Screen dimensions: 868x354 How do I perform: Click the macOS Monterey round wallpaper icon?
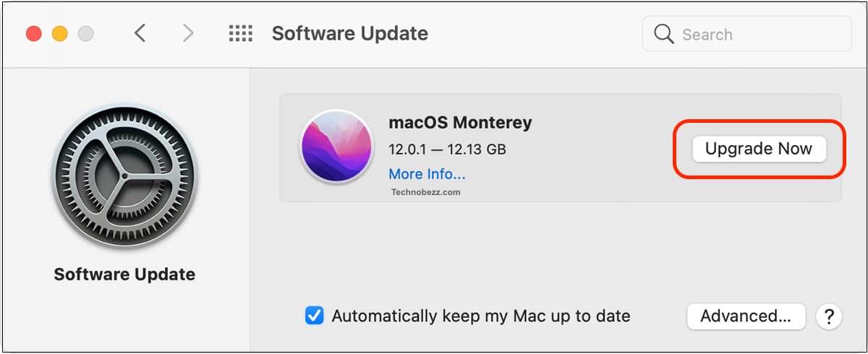coord(336,147)
